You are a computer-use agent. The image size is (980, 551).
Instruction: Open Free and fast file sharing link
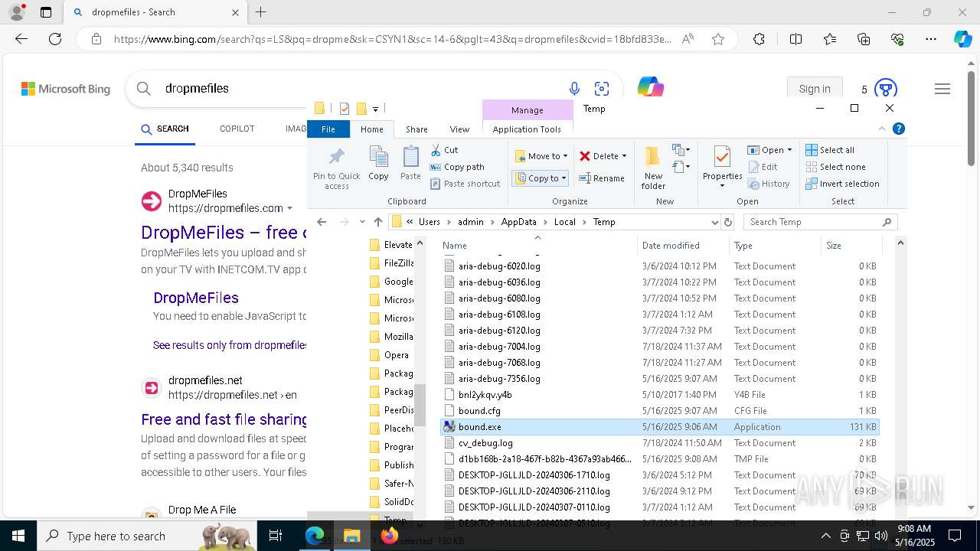[224, 419]
